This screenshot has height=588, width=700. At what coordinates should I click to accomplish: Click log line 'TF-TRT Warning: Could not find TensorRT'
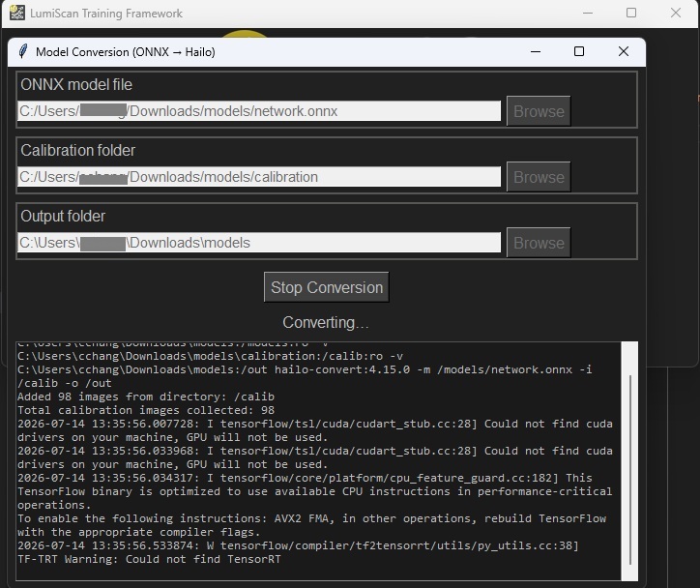[149, 559]
